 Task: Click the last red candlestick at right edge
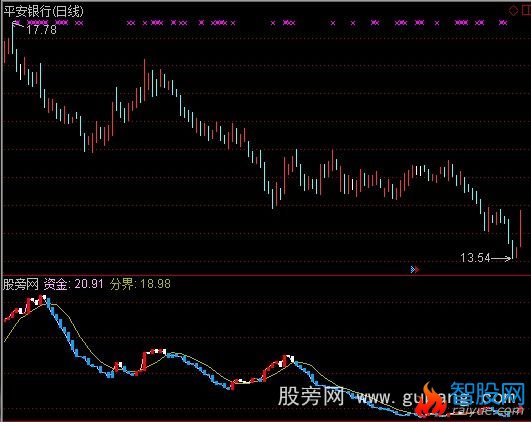click(521, 229)
